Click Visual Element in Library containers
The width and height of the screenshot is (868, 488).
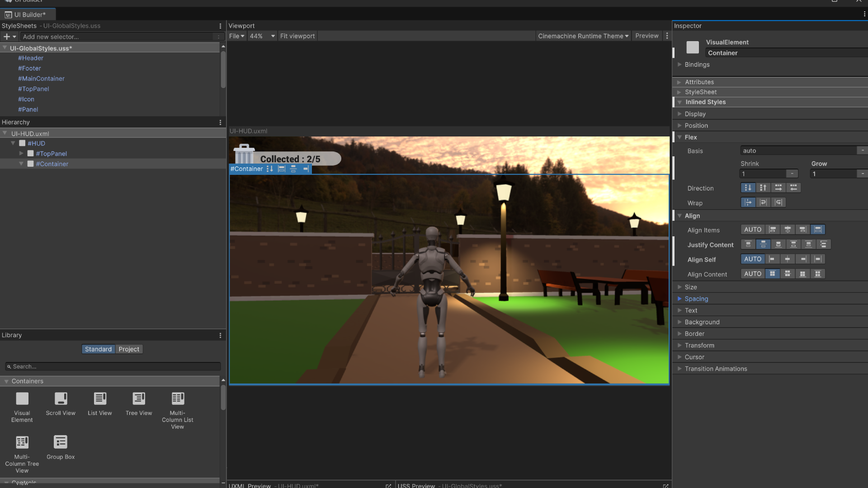22,406
